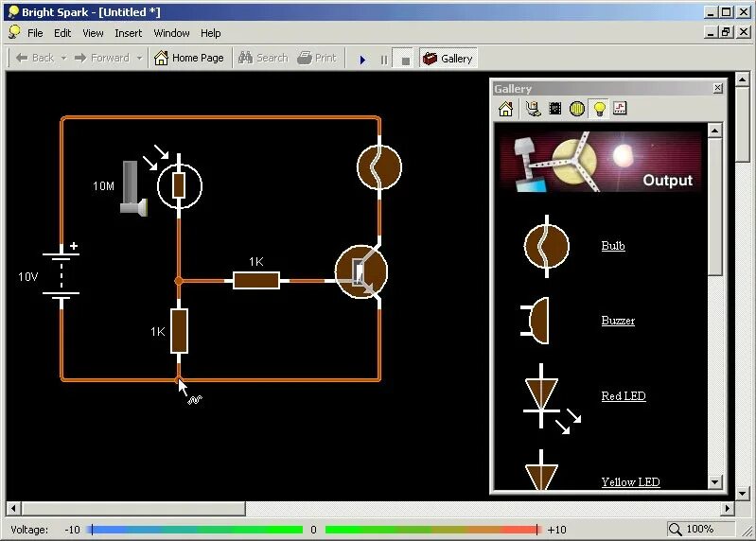Toggle the Gallery panel button in toolbar
This screenshot has height=541, width=756.
point(448,58)
